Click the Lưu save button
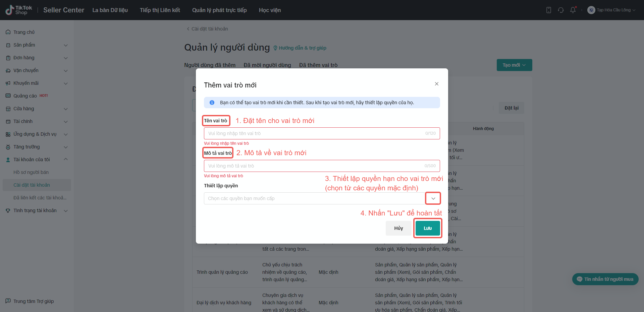 (428, 228)
